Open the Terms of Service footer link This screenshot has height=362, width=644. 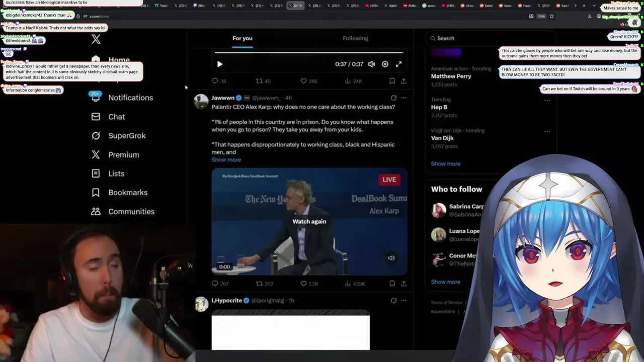click(446, 303)
